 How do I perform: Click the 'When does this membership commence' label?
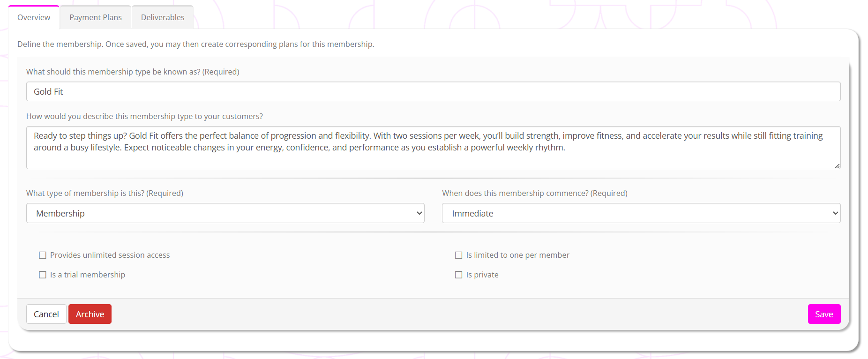(535, 193)
